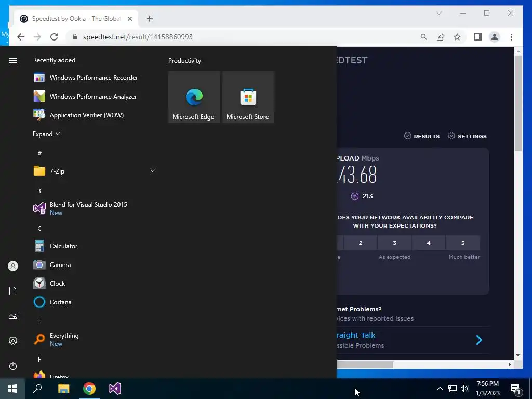Open the 7-Zip folder entry
532x399 pixels.
click(x=95, y=171)
